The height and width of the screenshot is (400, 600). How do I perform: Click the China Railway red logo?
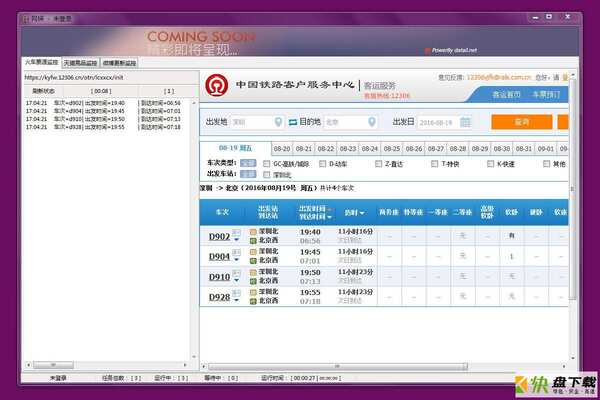(217, 85)
